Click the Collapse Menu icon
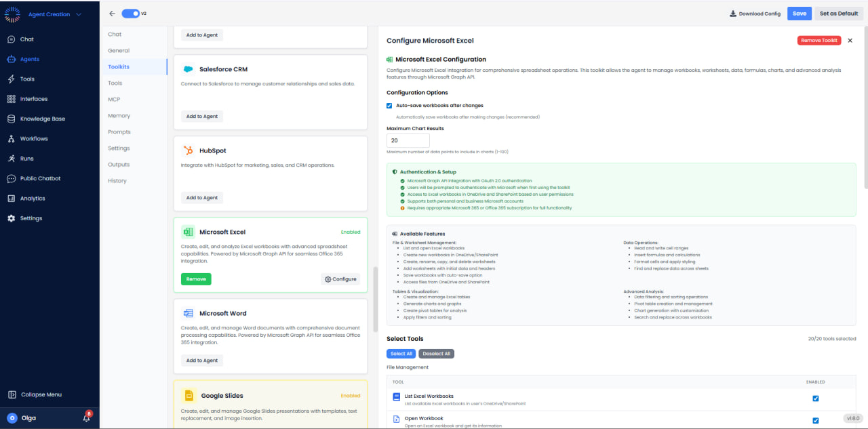Screen dimensions: 868x429 pos(12,394)
